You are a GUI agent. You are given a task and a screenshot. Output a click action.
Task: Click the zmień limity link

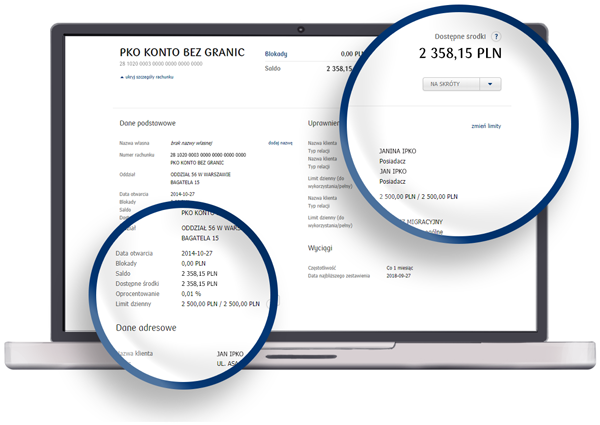coord(486,126)
